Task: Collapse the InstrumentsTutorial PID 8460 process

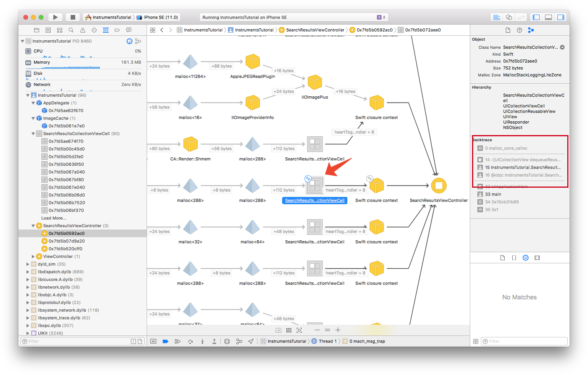Action: pos(22,41)
